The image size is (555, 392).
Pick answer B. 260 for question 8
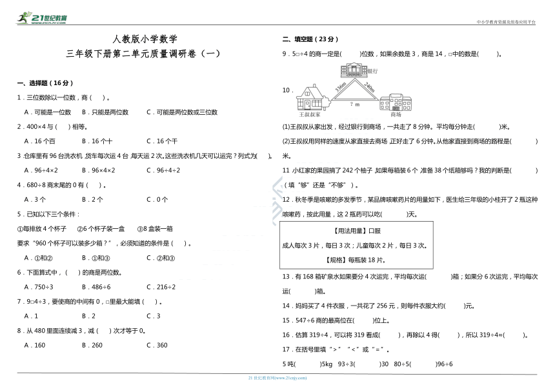[92, 346]
